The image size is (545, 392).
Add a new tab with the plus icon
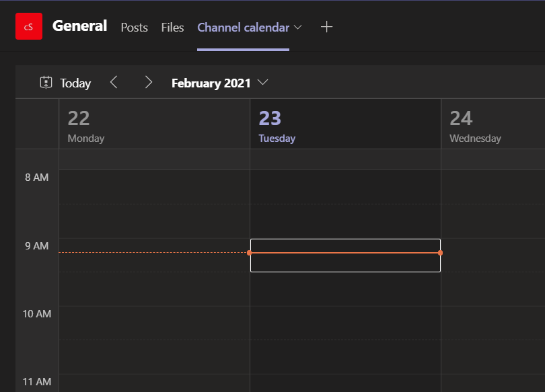pyautogui.click(x=326, y=27)
